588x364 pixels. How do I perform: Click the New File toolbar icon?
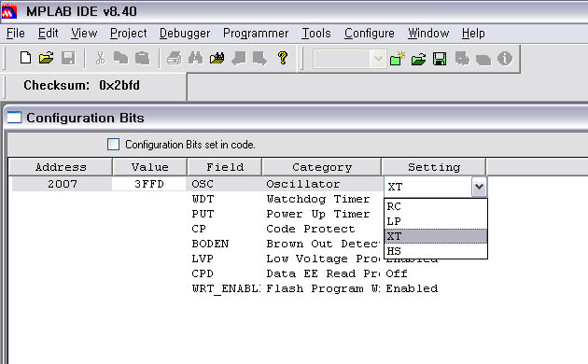[25, 58]
